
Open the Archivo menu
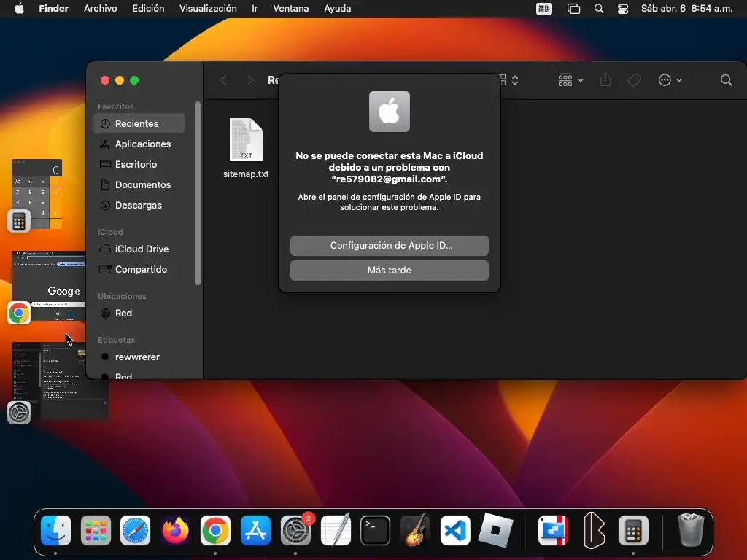click(x=100, y=9)
